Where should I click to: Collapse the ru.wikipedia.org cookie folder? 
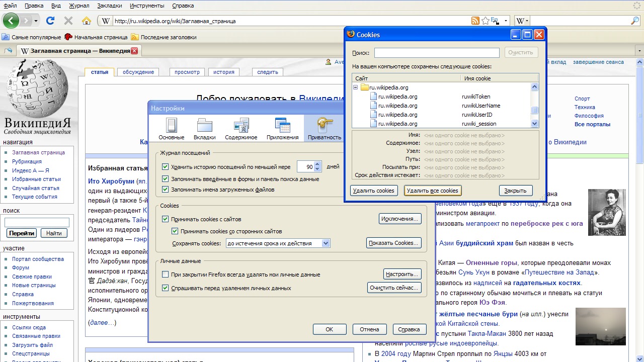(x=356, y=87)
